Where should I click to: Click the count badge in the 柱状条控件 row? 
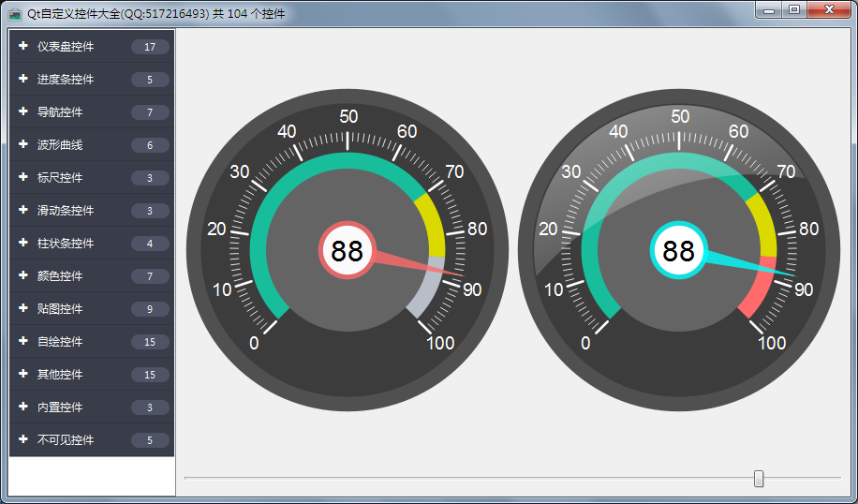click(150, 245)
